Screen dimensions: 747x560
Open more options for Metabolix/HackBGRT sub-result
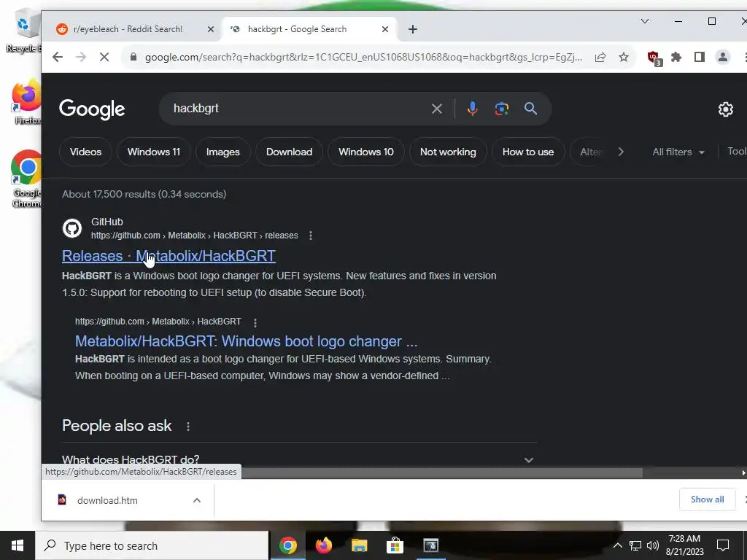click(255, 322)
